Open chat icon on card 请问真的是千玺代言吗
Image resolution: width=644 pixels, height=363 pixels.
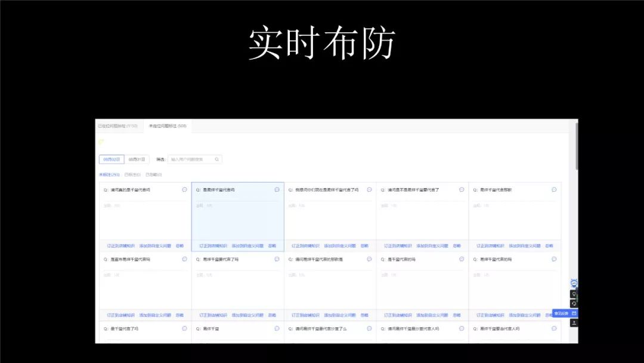coord(184,189)
